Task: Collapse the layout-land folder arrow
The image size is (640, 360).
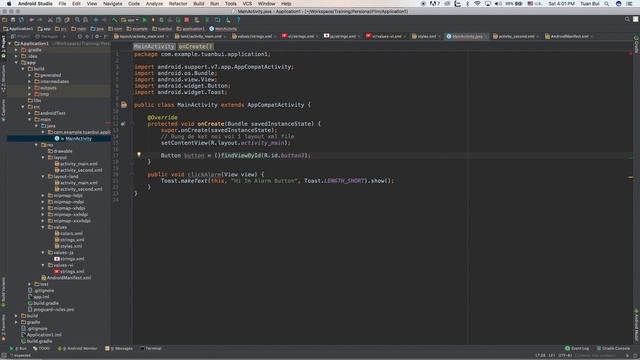Action: click(43, 176)
